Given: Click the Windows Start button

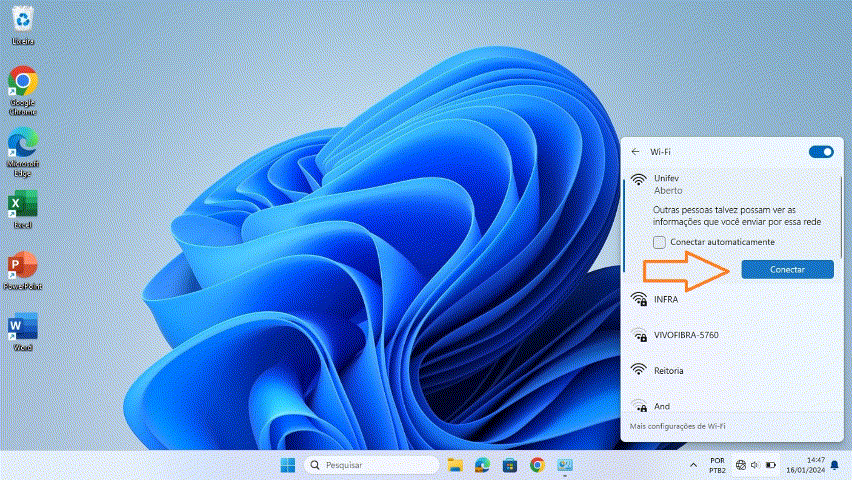Looking at the screenshot, I should pyautogui.click(x=288, y=465).
